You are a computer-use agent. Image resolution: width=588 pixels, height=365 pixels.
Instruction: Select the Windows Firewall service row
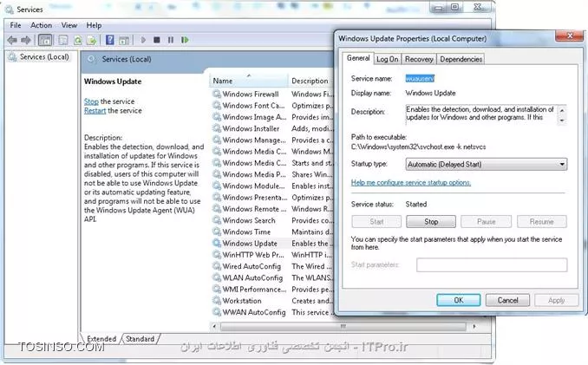pyautogui.click(x=272, y=94)
